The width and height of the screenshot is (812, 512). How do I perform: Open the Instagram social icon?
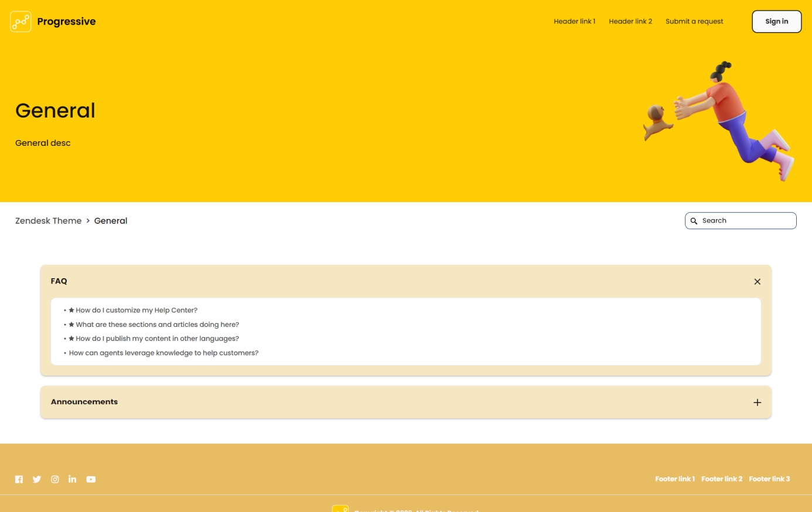tap(55, 479)
